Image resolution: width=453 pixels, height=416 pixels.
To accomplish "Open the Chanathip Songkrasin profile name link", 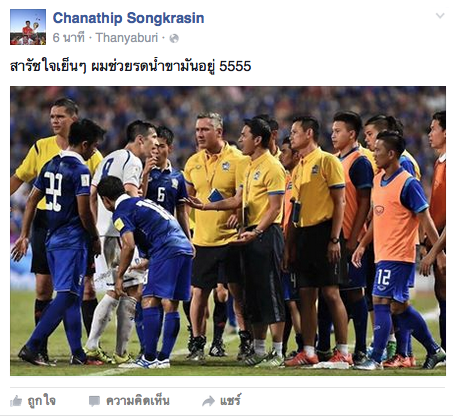I will (x=128, y=18).
